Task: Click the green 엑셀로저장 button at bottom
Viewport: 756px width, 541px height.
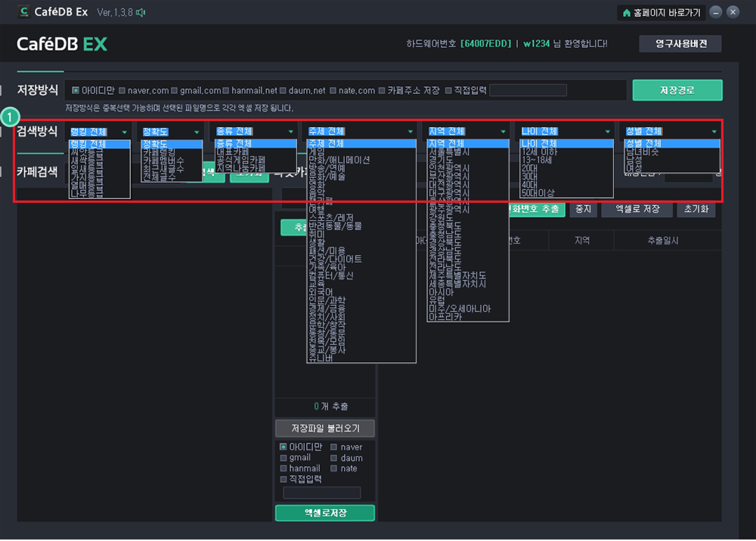Action: tap(325, 513)
